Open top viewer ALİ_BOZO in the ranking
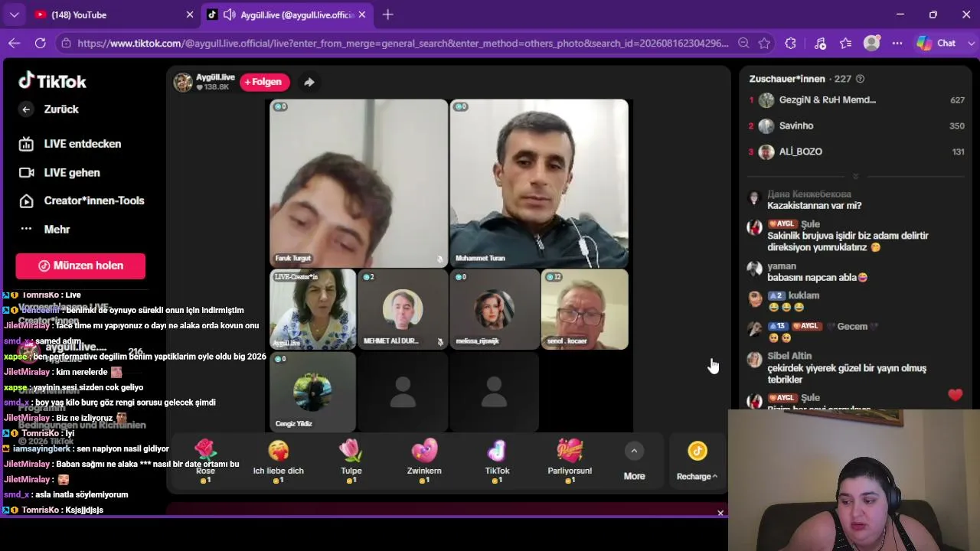980x551 pixels. click(856, 152)
